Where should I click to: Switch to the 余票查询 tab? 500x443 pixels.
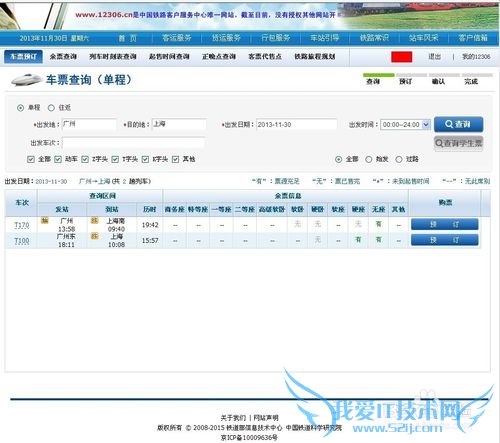(x=63, y=57)
